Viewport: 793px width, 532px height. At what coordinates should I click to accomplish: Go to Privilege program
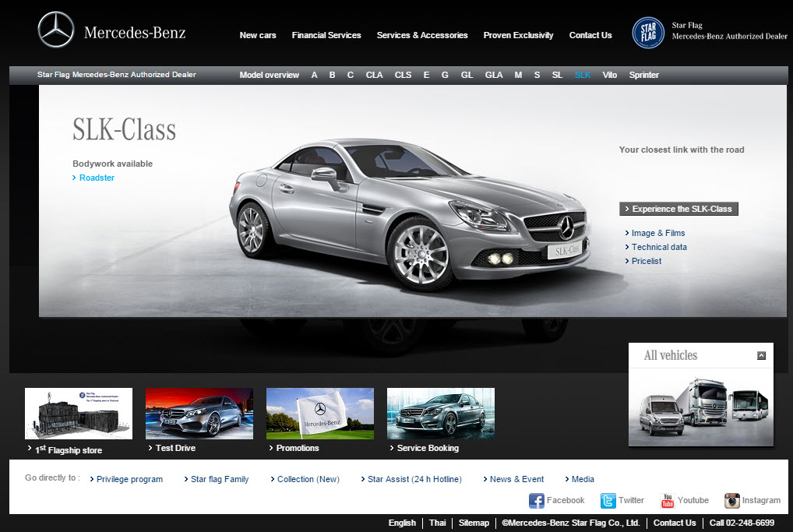pos(129,479)
